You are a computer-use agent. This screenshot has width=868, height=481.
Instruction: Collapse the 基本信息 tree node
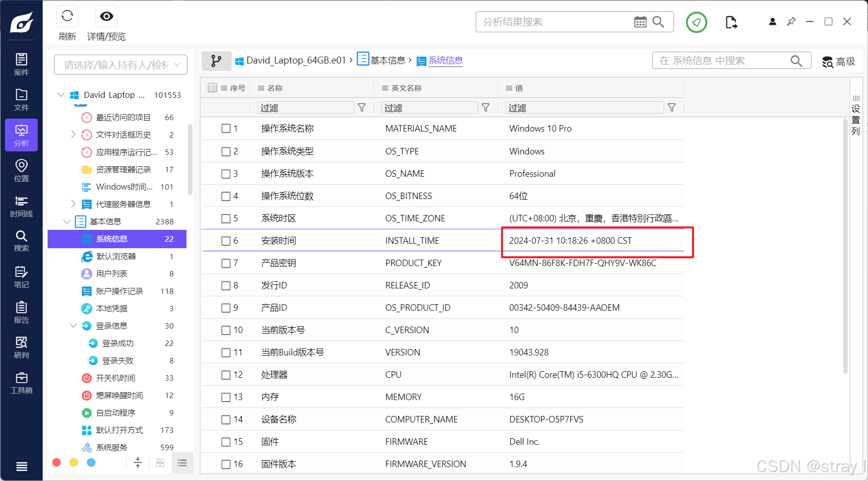(x=67, y=221)
